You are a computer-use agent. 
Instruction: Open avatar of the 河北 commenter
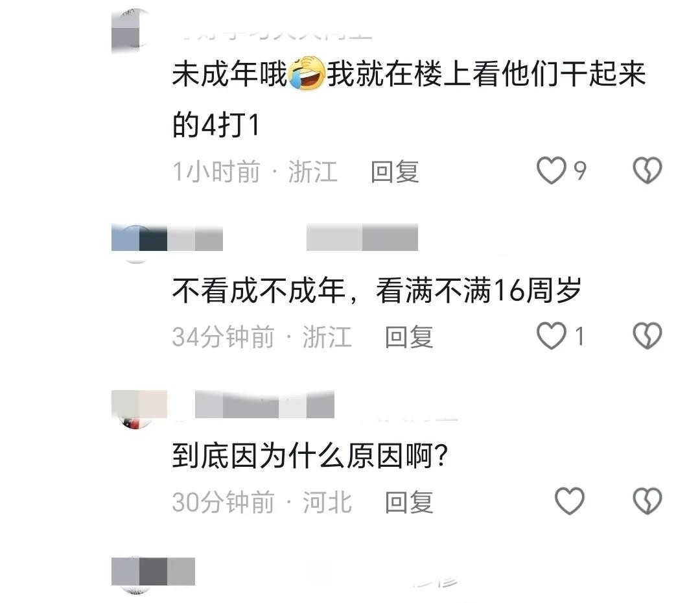click(x=136, y=408)
